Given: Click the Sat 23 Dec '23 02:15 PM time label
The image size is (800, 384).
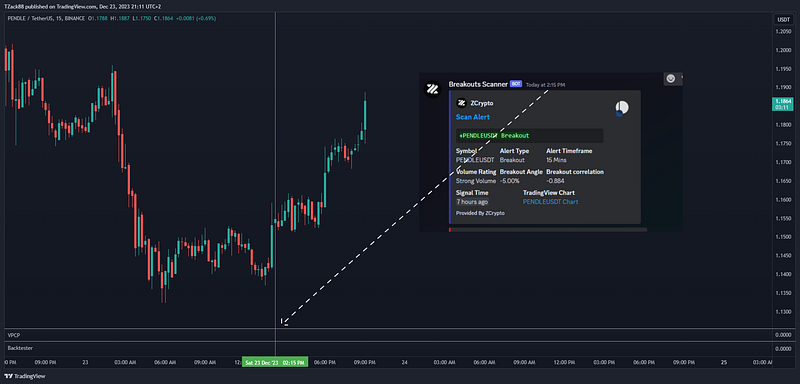Looking at the screenshot, I should [275, 363].
